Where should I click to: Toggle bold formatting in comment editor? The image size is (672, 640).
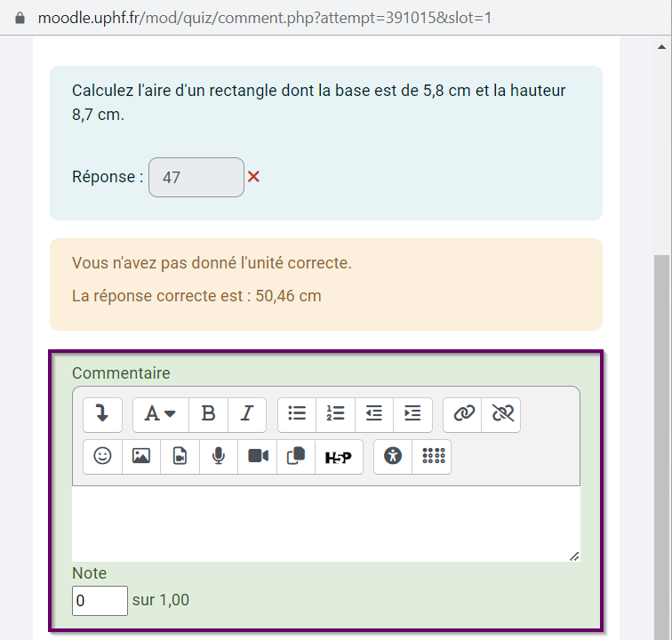[x=208, y=413]
